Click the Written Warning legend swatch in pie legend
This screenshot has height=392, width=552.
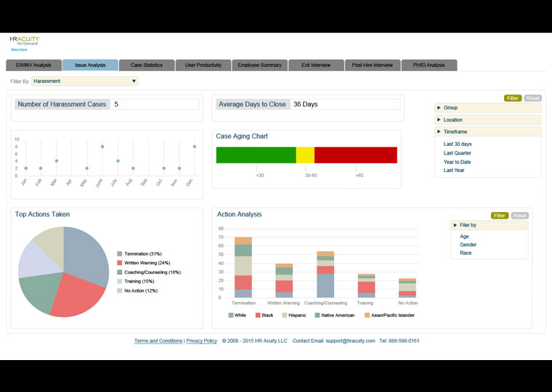click(120, 264)
